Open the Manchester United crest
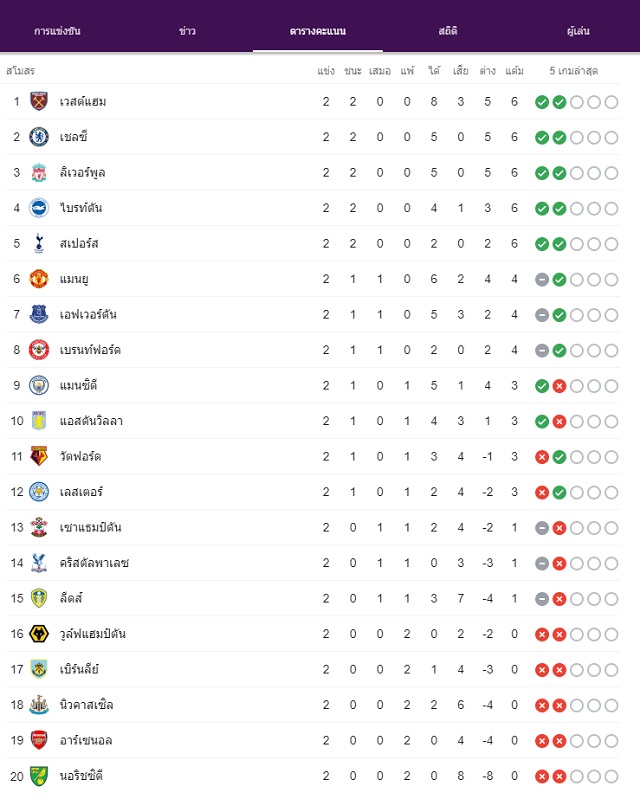640x799 pixels. [x=39, y=279]
